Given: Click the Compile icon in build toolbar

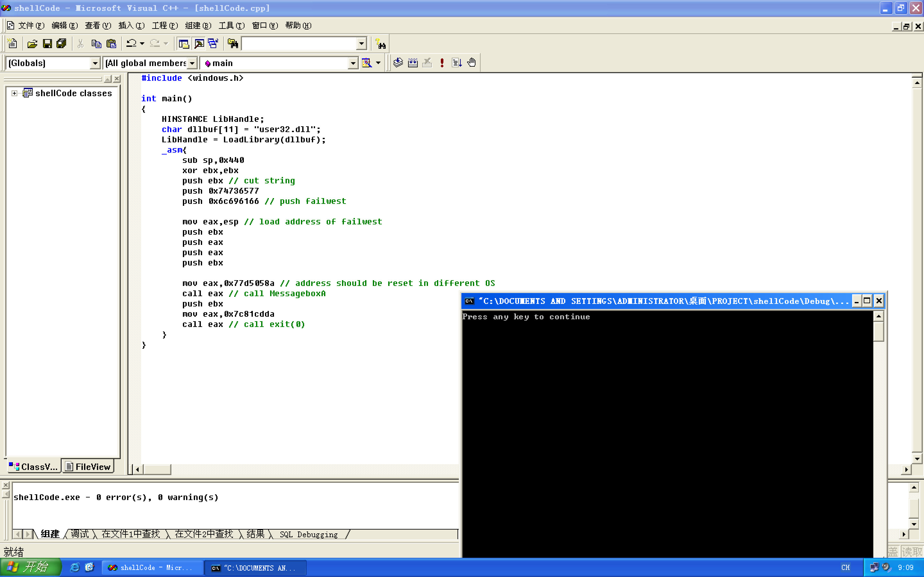Looking at the screenshot, I should coord(398,63).
